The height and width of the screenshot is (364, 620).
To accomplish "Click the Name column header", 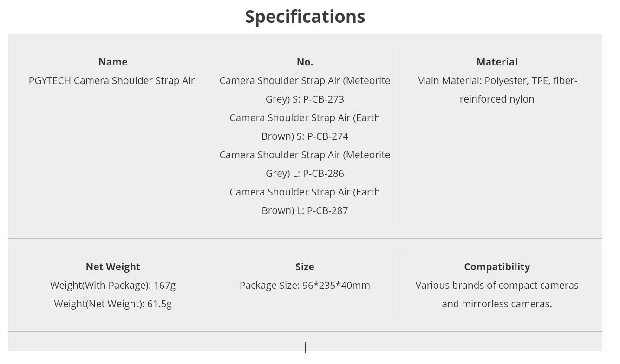I will (113, 62).
